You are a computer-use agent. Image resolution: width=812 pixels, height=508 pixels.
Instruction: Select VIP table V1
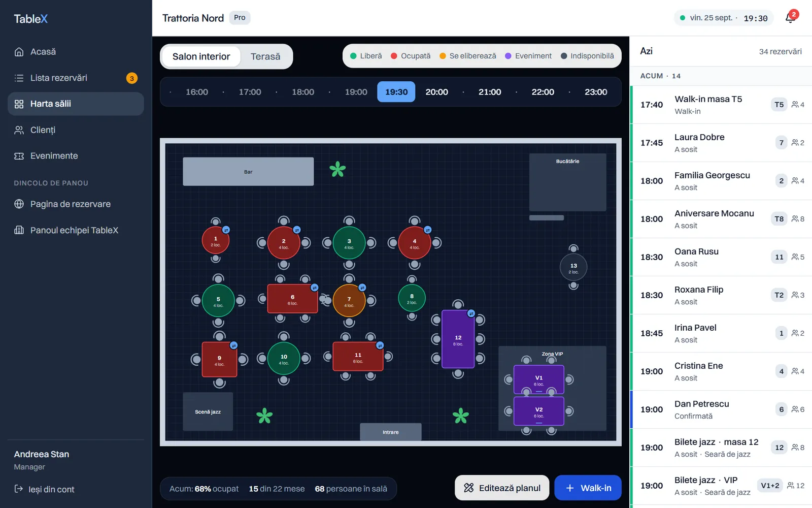[x=539, y=380]
